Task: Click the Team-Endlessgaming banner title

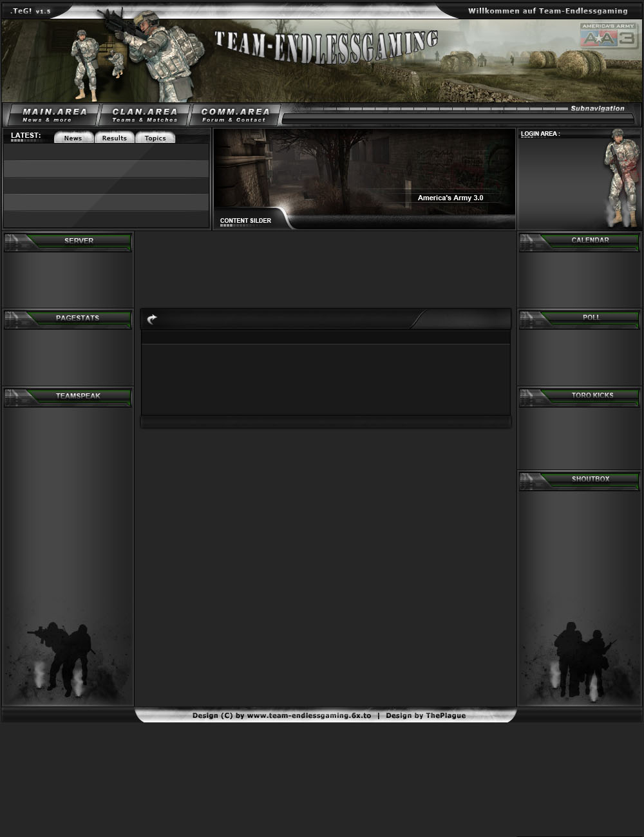Action: (326, 47)
